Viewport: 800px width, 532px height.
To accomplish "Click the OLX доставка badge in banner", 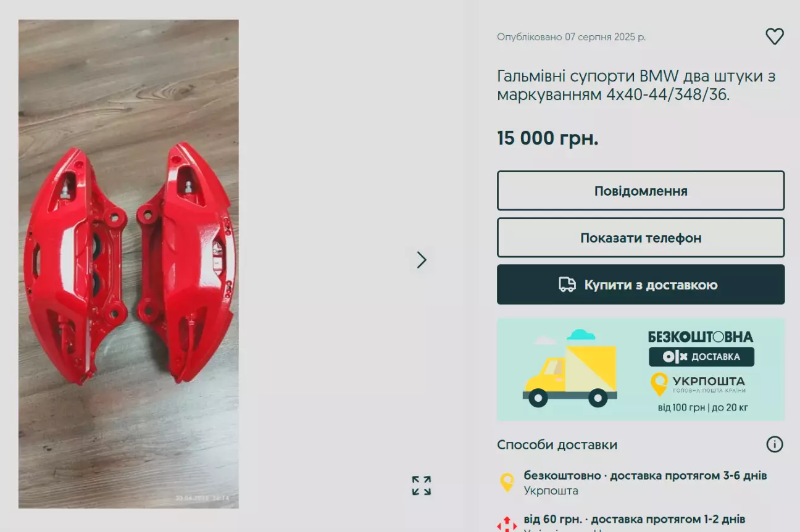I will click(701, 357).
